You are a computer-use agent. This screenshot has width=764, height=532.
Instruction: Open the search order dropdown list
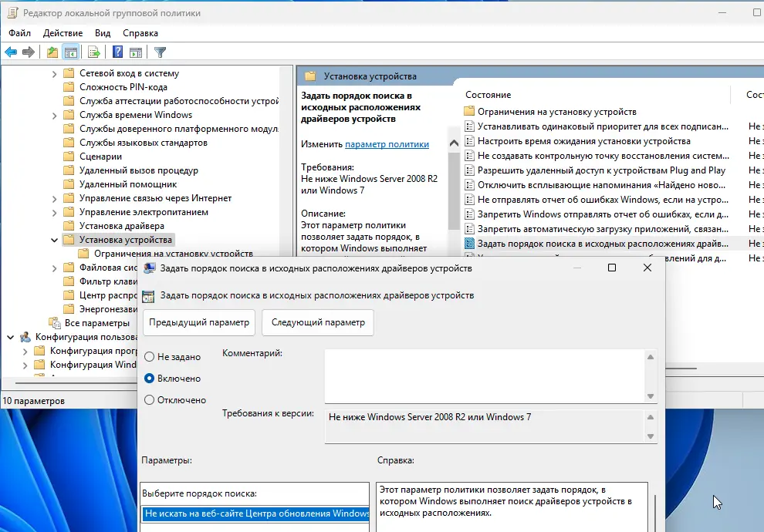tap(256, 513)
